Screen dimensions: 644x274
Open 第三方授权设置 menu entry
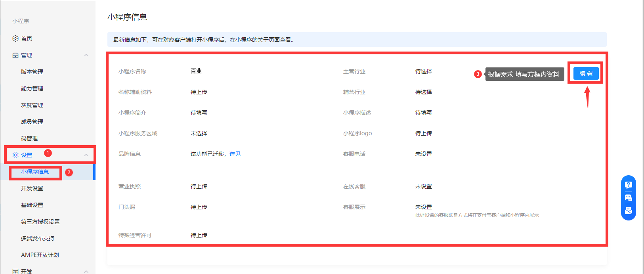(40, 222)
